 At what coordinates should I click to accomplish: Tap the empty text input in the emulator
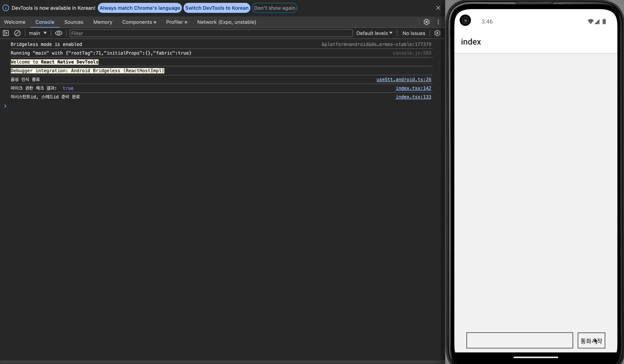520,340
